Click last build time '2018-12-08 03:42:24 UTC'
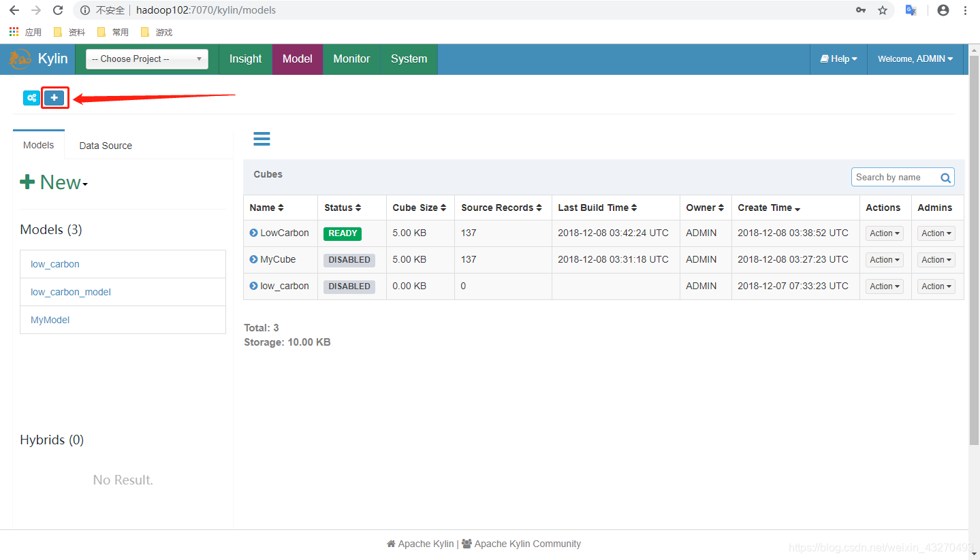The image size is (980, 560). [x=613, y=233]
